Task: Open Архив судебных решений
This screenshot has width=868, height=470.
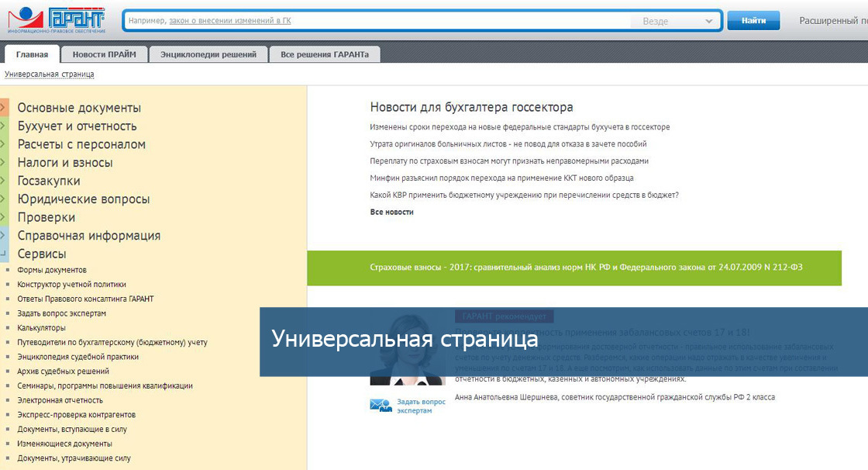Action: point(63,372)
